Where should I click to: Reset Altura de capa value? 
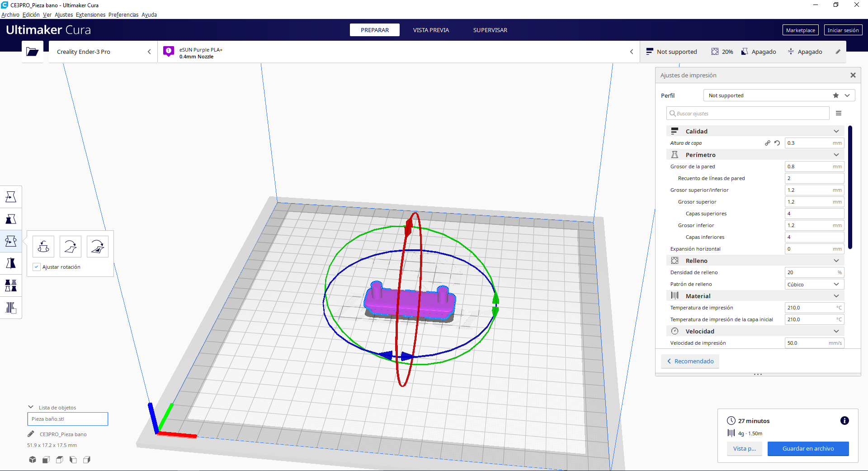[x=777, y=143]
